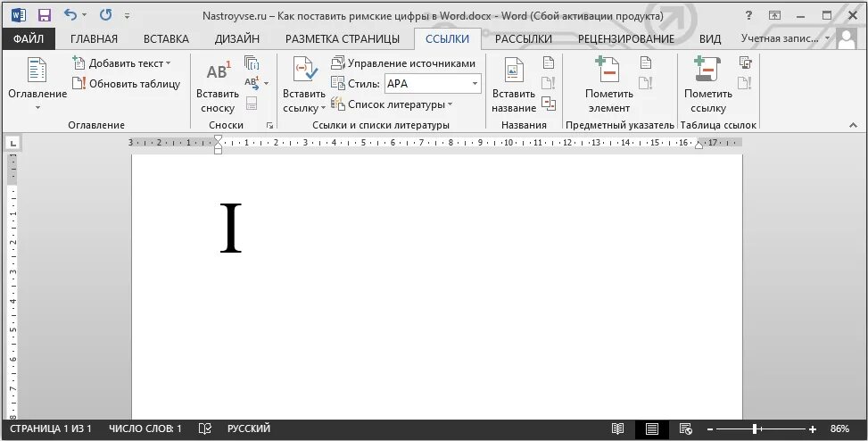Switch to the ВСТАВКА tab
This screenshot has width=868, height=441.
point(166,38)
